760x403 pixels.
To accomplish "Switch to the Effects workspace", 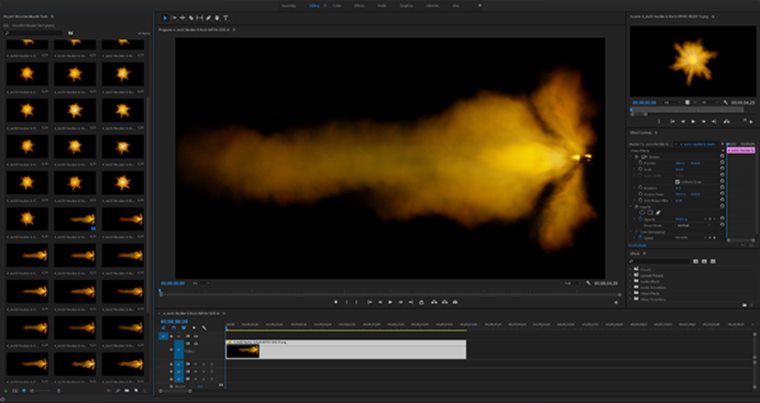I will point(359,5).
